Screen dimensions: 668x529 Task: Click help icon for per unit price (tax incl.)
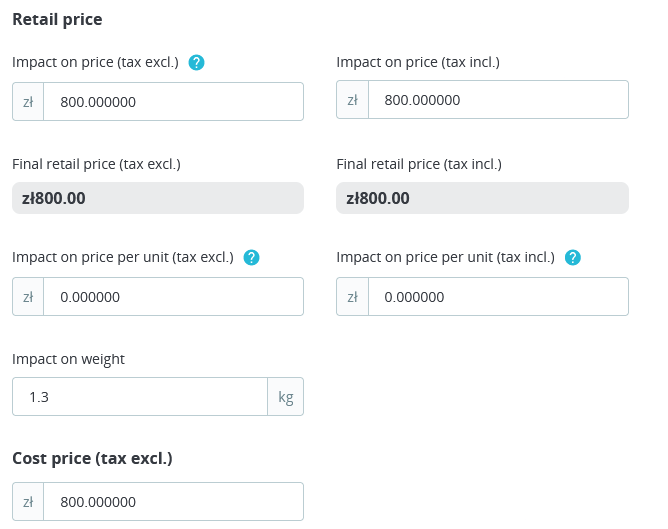pyautogui.click(x=572, y=258)
